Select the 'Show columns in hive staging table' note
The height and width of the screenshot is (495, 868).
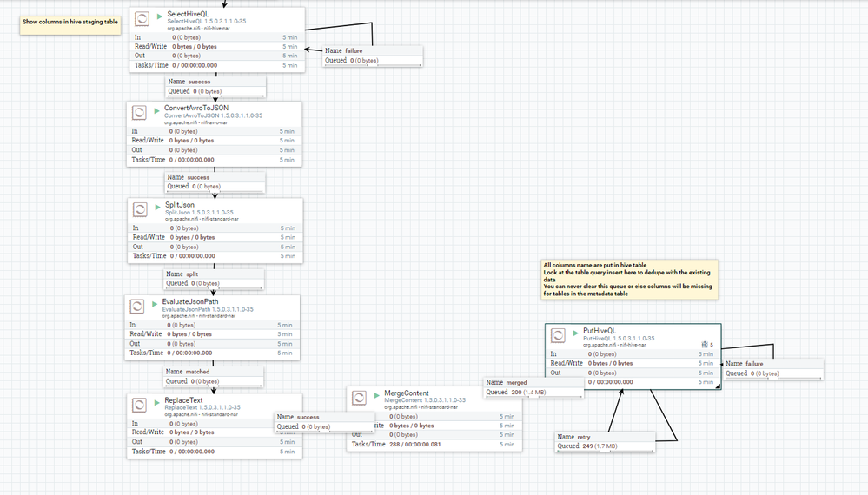click(70, 25)
